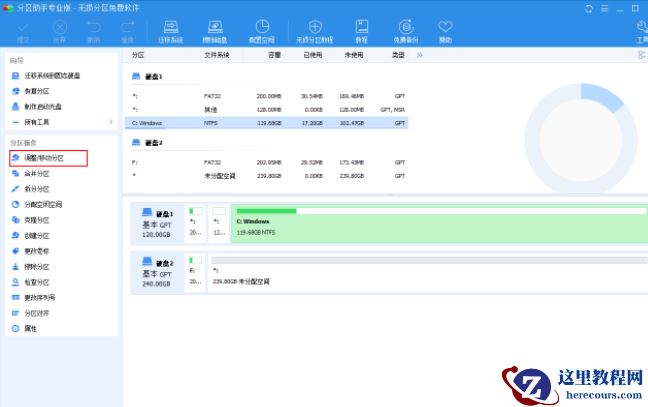The width and height of the screenshot is (648, 407).
Task: Click the refresh icon in the title bar
Action: [x=589, y=9]
